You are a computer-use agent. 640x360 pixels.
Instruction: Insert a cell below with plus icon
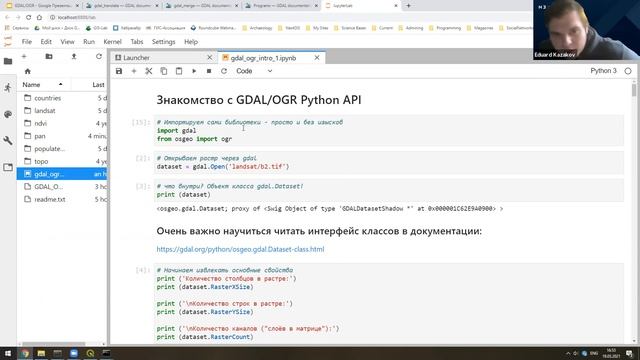(x=133, y=71)
